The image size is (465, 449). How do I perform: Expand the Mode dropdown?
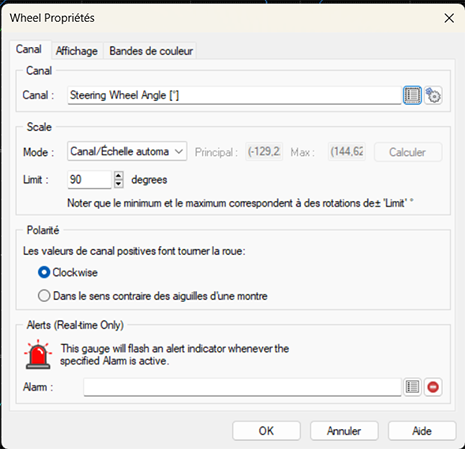(127, 152)
